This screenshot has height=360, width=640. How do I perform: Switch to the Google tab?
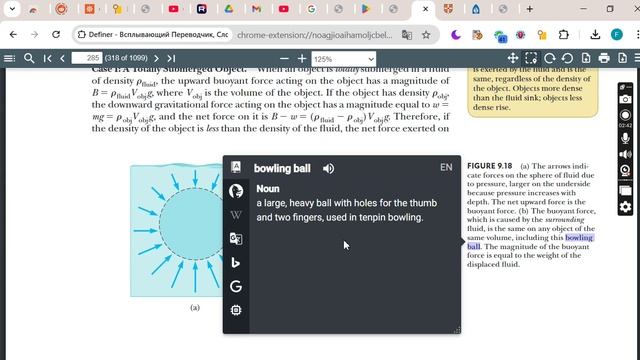pos(311,9)
